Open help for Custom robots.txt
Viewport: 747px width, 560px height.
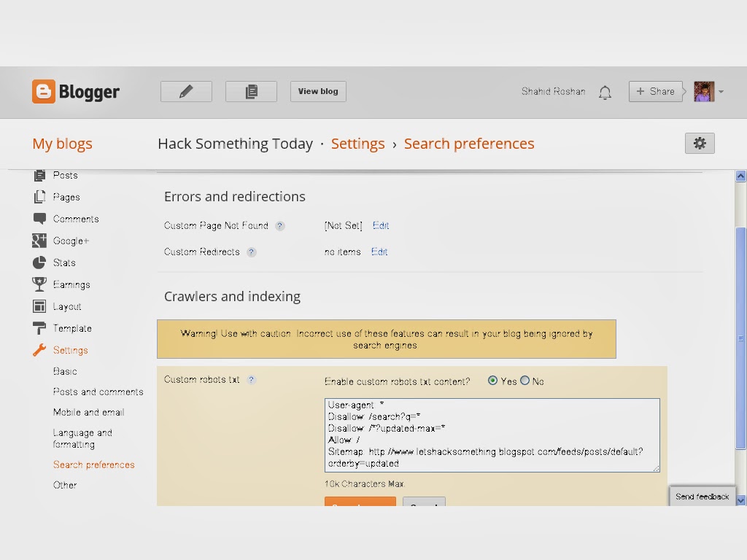tap(251, 379)
